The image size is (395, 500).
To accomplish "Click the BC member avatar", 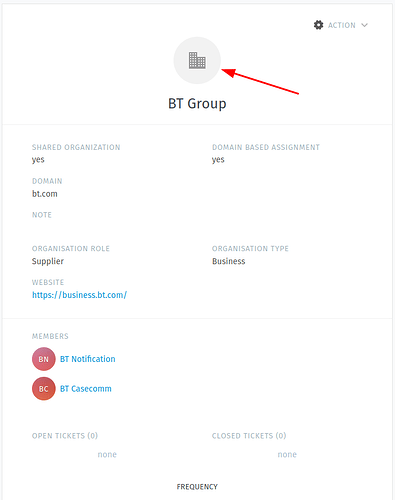I will point(44,389).
